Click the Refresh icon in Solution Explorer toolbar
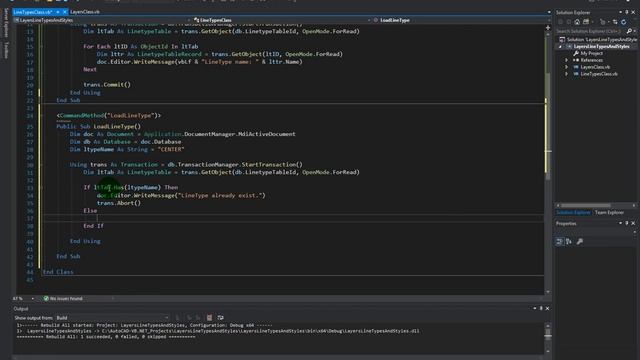 (624, 22)
